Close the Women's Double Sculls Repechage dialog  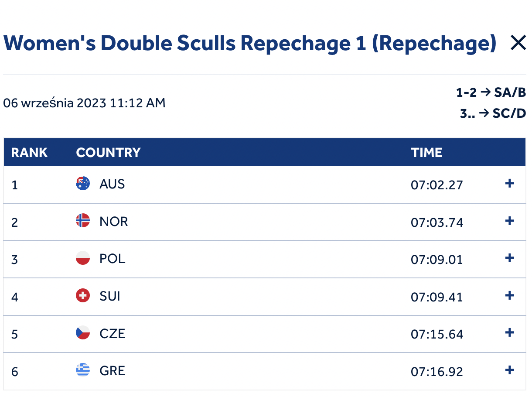[518, 43]
